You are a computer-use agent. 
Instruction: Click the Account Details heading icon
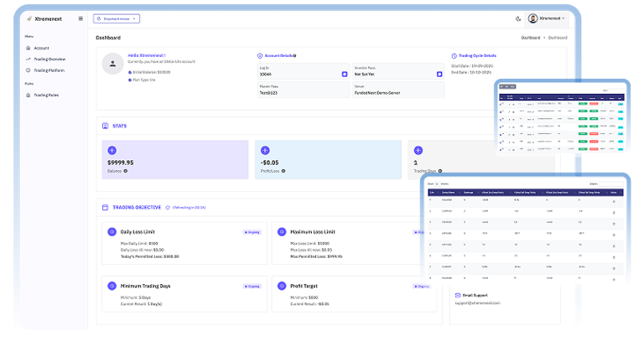click(x=260, y=56)
